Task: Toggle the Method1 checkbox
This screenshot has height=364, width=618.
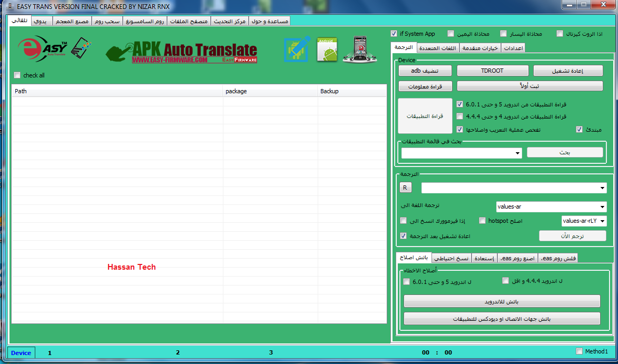Action: (579, 351)
